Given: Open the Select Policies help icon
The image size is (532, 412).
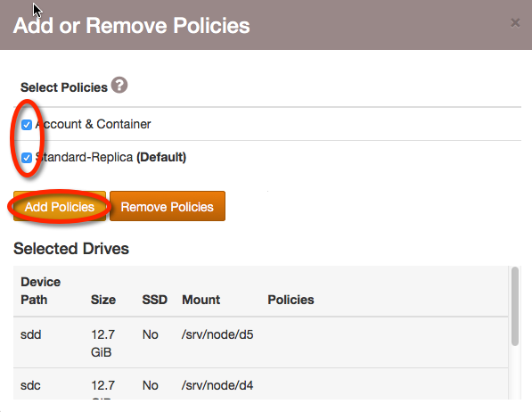Looking at the screenshot, I should [119, 86].
